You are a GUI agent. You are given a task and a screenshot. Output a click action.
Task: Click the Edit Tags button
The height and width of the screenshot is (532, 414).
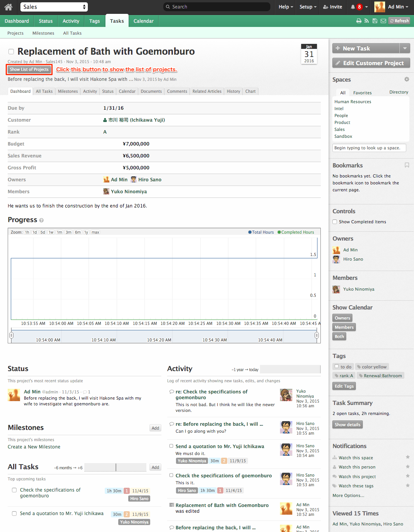click(344, 386)
